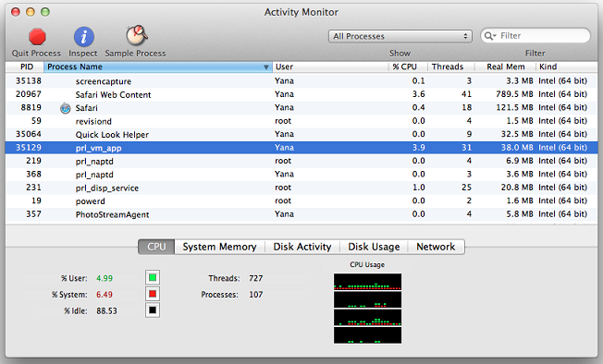This screenshot has width=603, height=364.
Task: Toggle sort arrow on Process Name column
Action: (x=265, y=67)
